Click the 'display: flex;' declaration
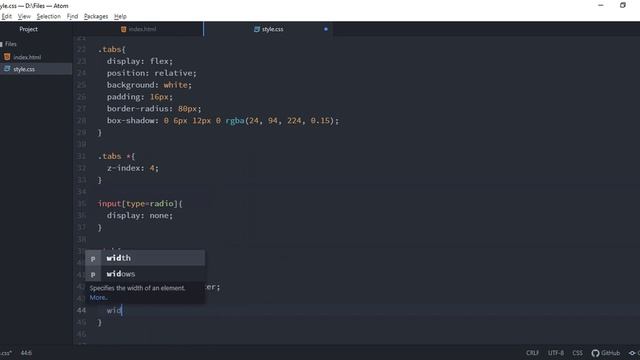 point(140,61)
